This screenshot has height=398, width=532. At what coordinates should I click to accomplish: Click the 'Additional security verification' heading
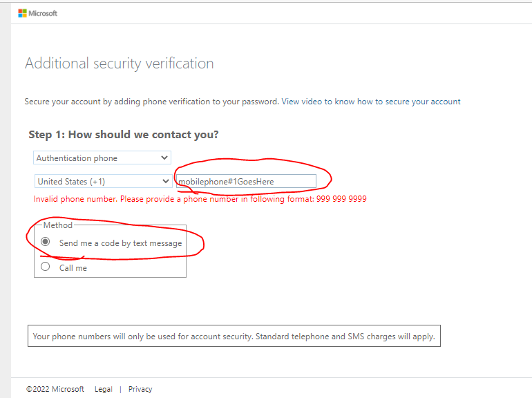coord(120,64)
